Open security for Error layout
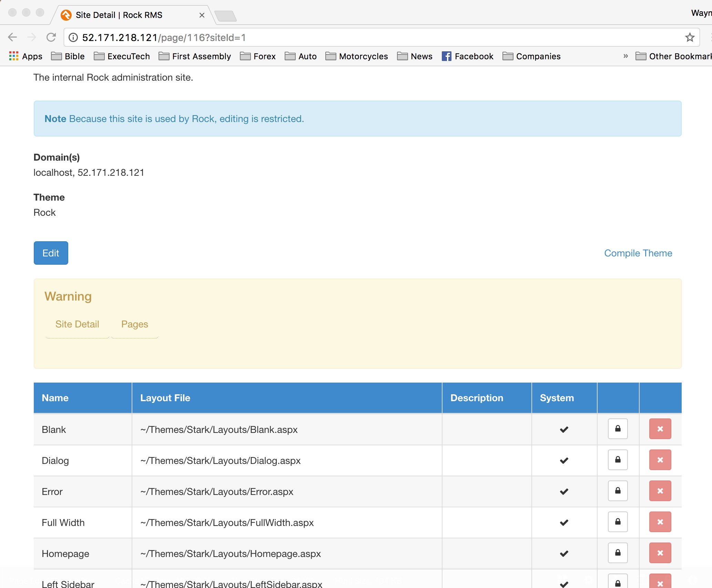Viewport: 712px width, 588px height. pyautogui.click(x=618, y=491)
